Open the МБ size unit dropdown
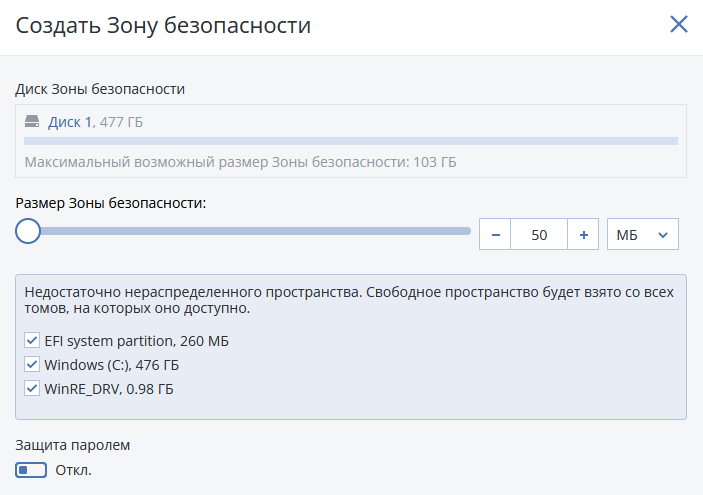703x495 pixels. click(642, 235)
